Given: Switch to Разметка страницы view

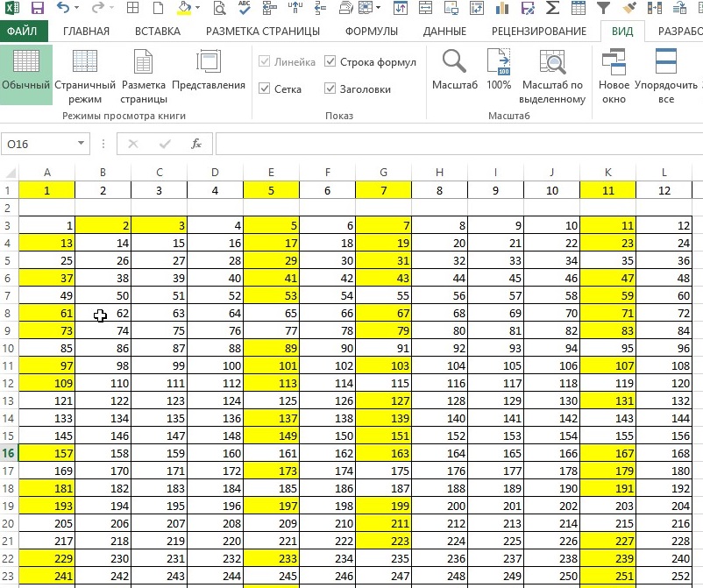Looking at the screenshot, I should point(144,76).
